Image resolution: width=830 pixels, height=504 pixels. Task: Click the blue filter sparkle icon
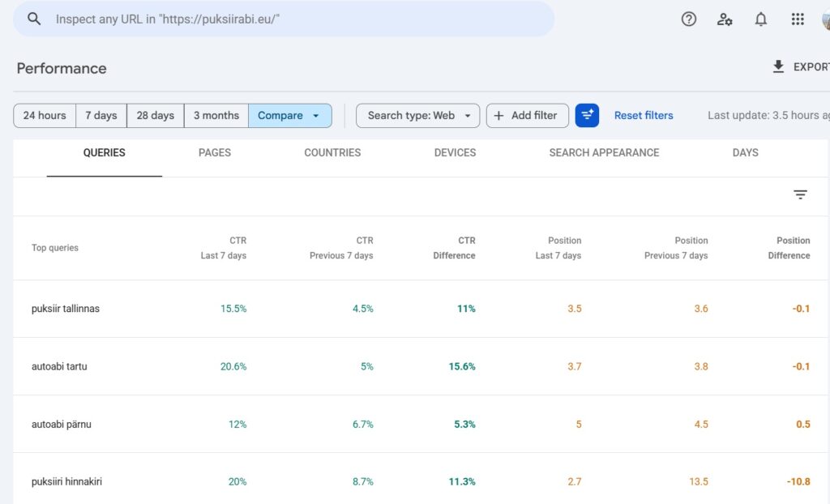(587, 115)
